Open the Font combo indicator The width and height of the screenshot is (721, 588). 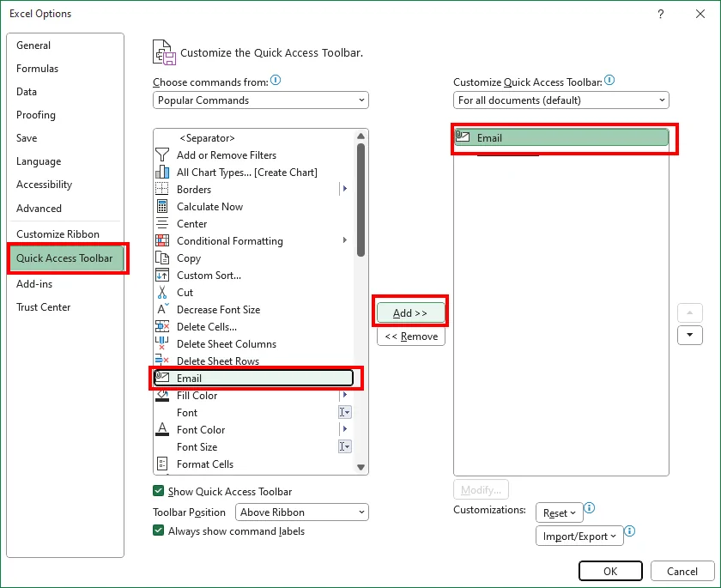[x=345, y=412]
